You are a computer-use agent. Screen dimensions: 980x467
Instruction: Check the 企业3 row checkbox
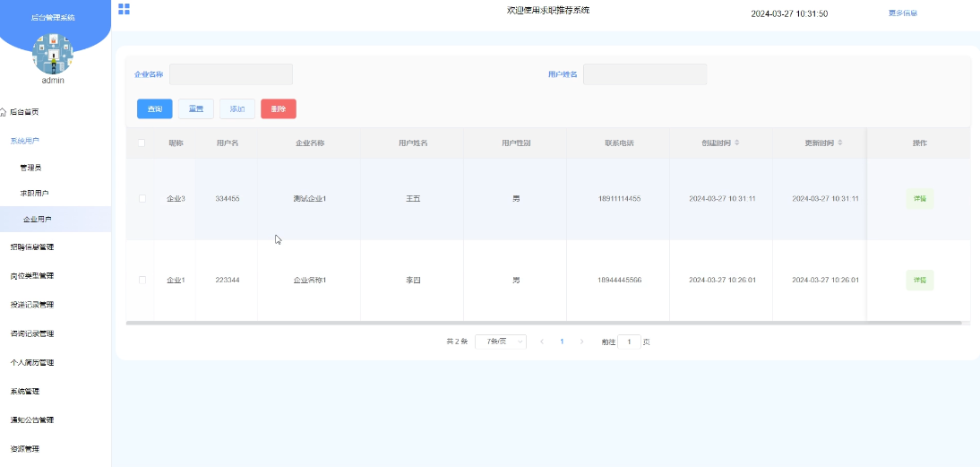coord(142,198)
